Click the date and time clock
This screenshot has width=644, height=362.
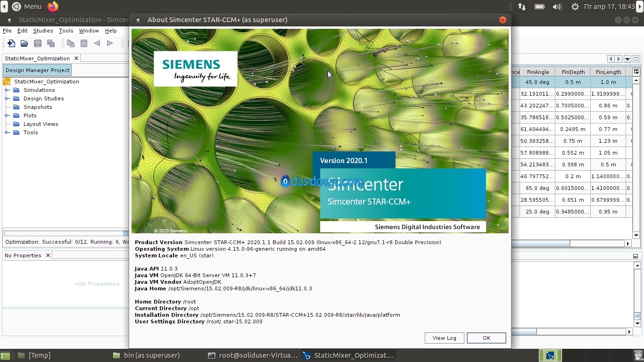tap(609, 7)
